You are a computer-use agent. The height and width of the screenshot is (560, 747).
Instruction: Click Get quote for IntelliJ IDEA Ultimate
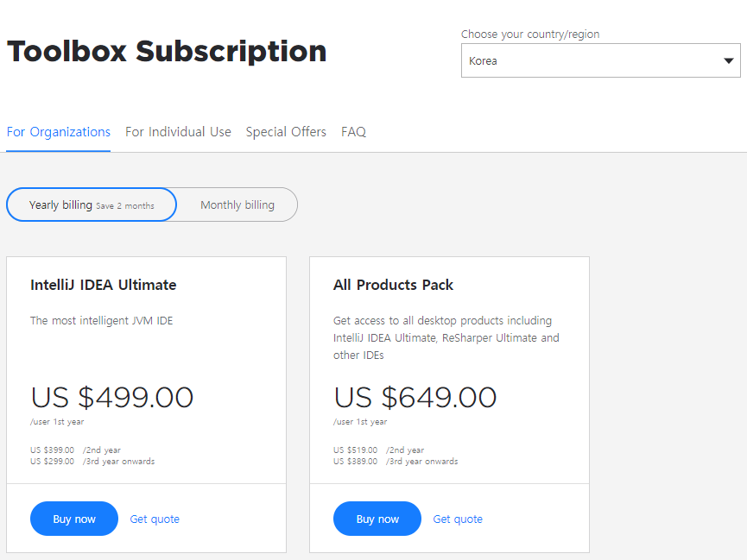(155, 519)
